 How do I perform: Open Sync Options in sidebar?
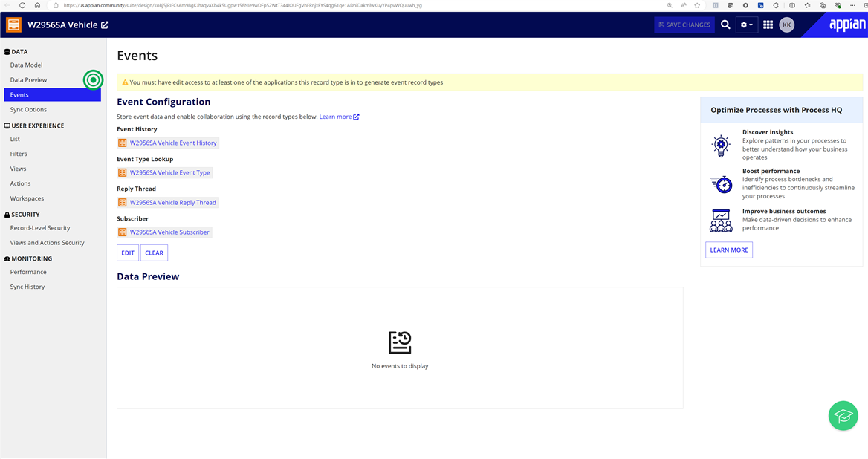click(28, 109)
